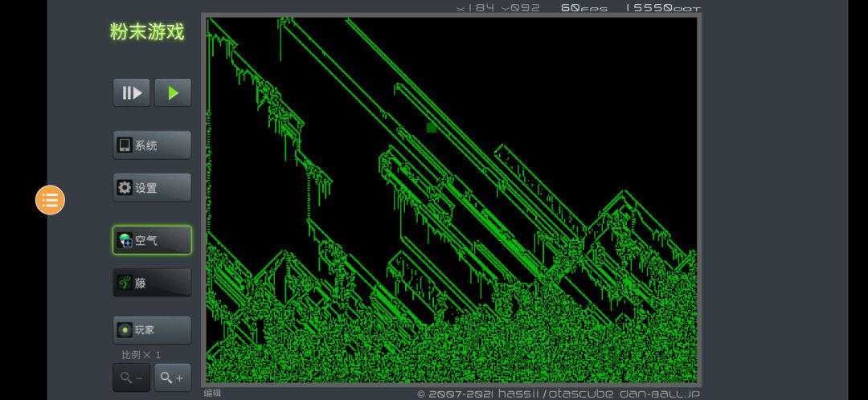Click the 粉末游戏 title logo

pos(147,31)
